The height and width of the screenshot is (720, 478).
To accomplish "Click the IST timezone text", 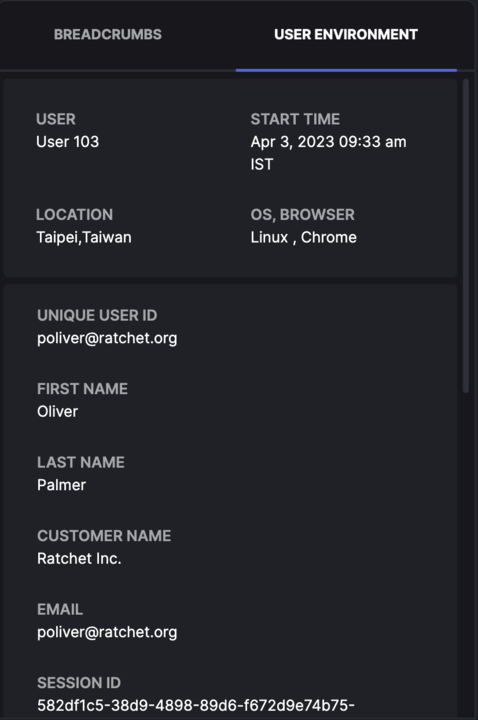I will click(262, 164).
